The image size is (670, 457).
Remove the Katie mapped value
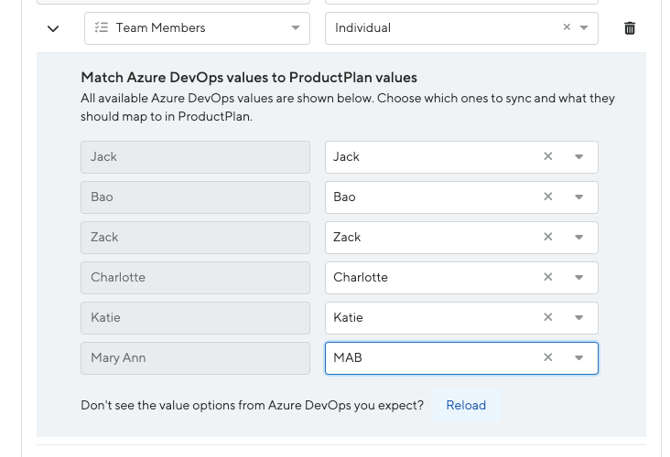tap(547, 317)
